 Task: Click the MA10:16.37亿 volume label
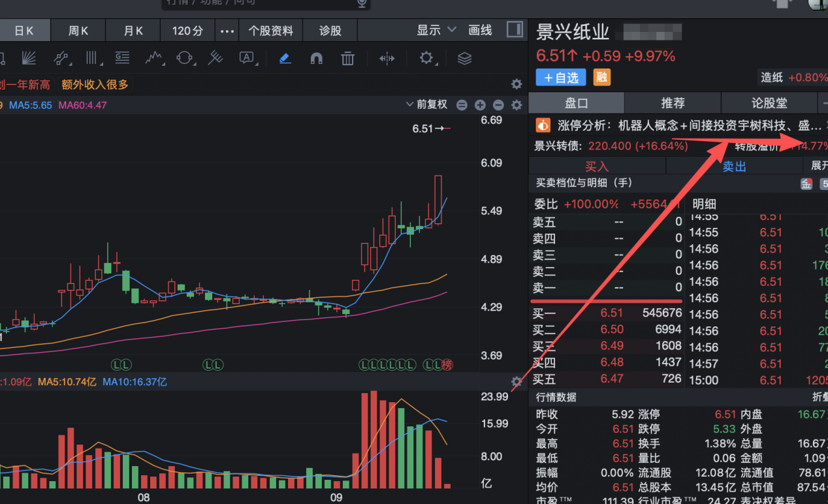pyautogui.click(x=135, y=382)
